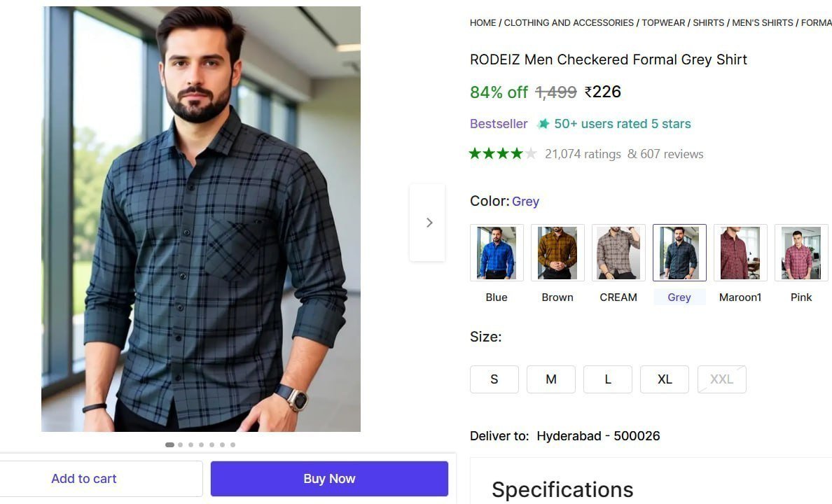Click Buy Now
Viewport: 832px width, 504px height.
click(329, 478)
